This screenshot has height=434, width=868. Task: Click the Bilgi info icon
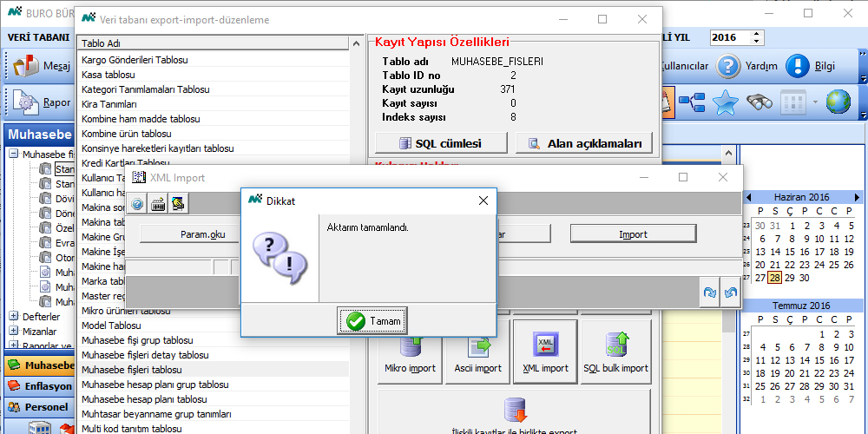point(798,67)
